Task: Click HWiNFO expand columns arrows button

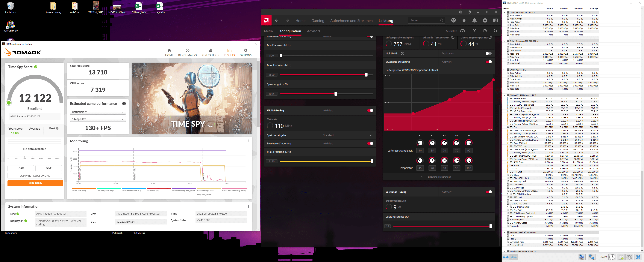Action: [506, 257]
